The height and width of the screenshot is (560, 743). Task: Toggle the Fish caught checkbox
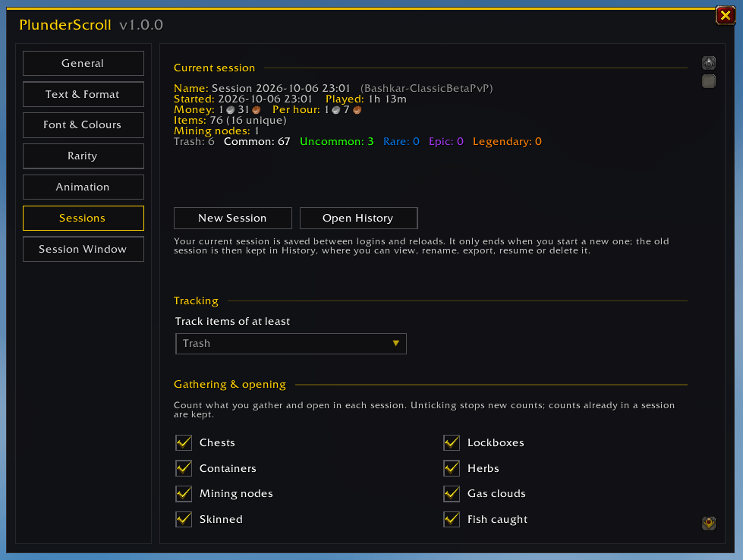[452, 519]
